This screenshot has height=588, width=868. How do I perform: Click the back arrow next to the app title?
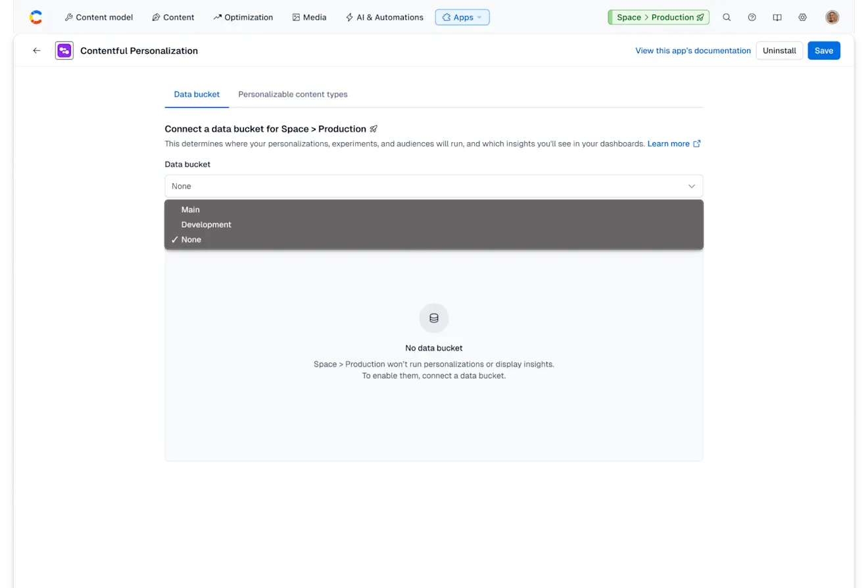(36, 50)
